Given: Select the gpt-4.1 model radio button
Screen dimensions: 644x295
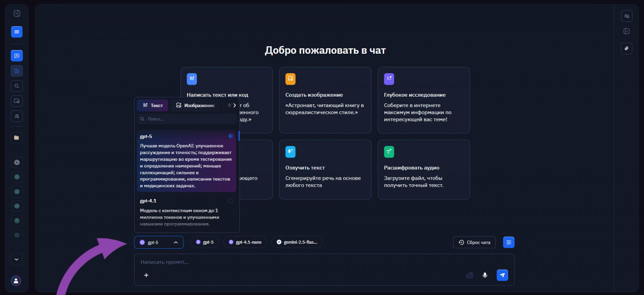Looking at the screenshot, I should [x=230, y=200].
